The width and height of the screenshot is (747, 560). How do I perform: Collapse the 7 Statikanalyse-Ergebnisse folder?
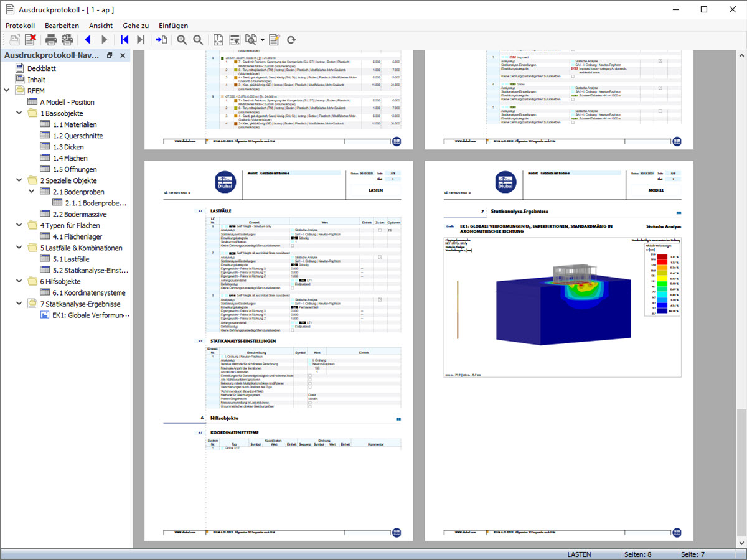(x=20, y=304)
